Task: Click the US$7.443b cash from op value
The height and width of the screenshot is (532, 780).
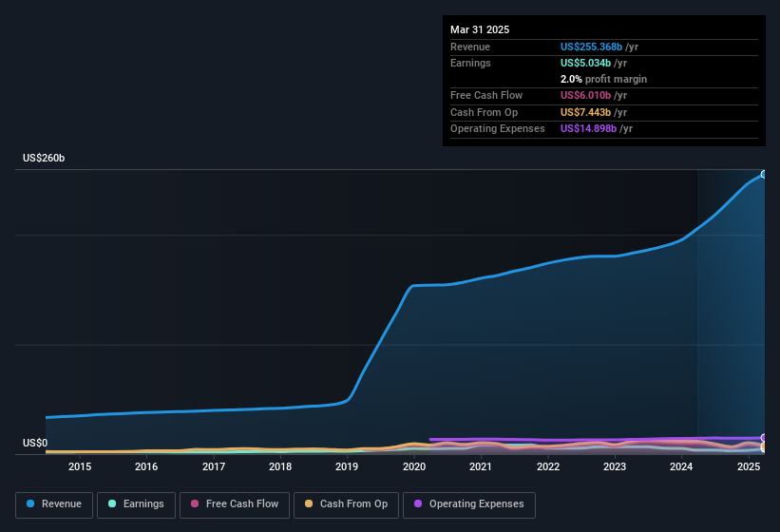Action: 585,112
